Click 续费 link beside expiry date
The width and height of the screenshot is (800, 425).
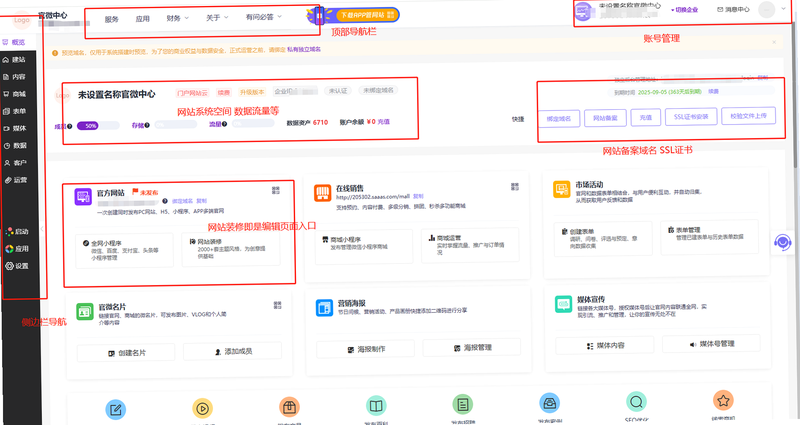click(x=713, y=91)
